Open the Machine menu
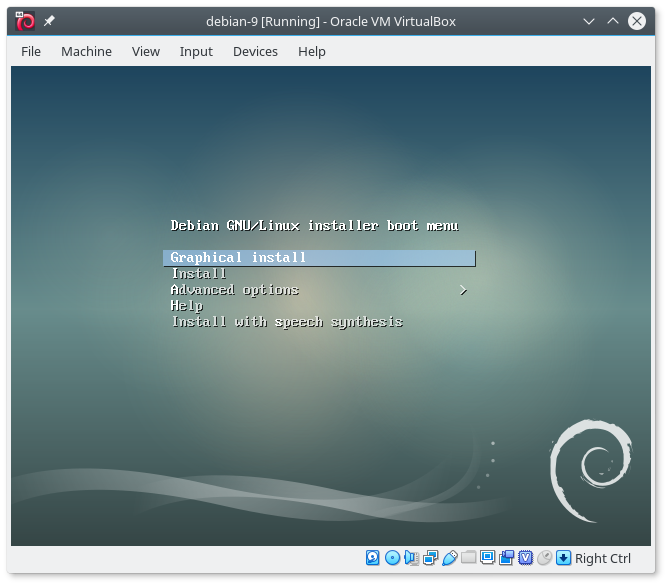This screenshot has width=668, height=586. (x=86, y=51)
